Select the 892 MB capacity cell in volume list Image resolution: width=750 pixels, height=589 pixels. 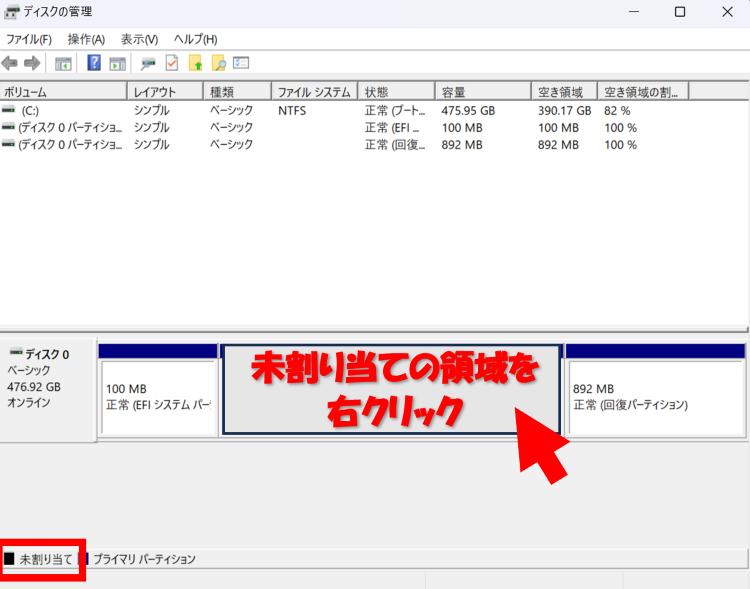462,144
